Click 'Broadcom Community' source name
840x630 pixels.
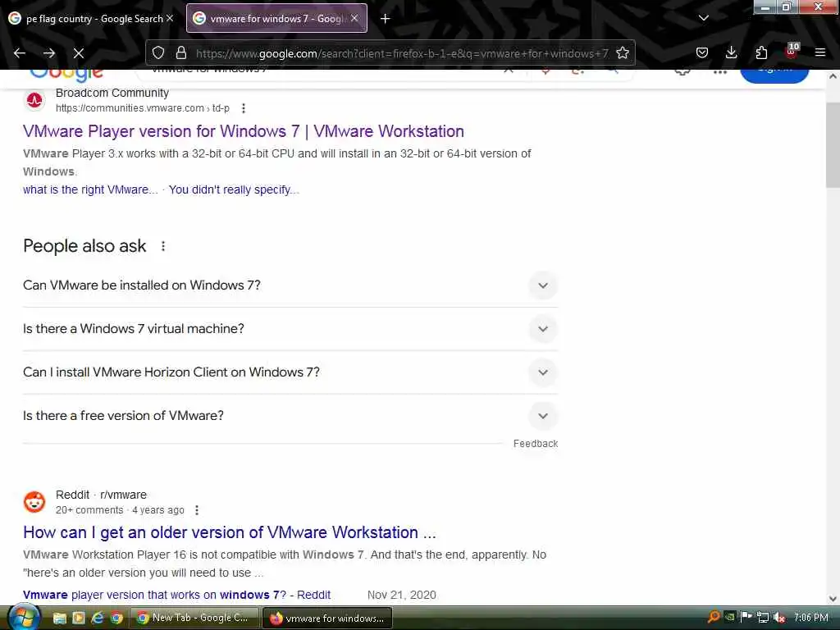tap(112, 93)
